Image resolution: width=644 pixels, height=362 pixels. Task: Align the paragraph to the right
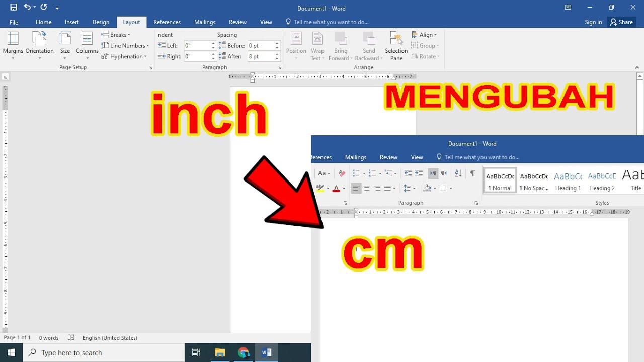[377, 188]
